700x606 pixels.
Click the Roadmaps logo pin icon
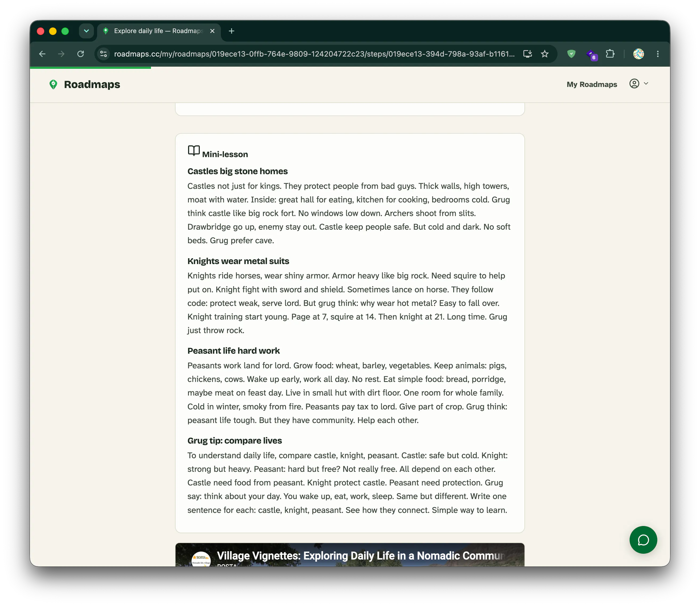tap(53, 85)
